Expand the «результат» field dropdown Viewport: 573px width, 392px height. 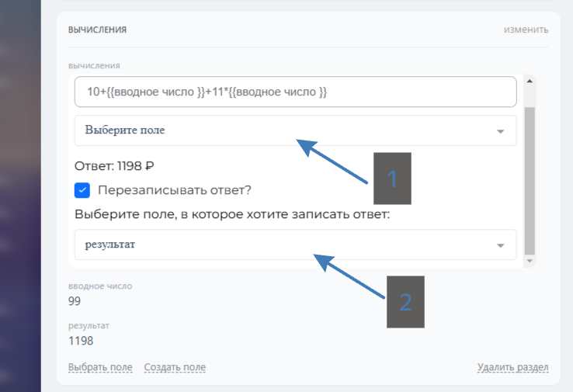coord(287,245)
